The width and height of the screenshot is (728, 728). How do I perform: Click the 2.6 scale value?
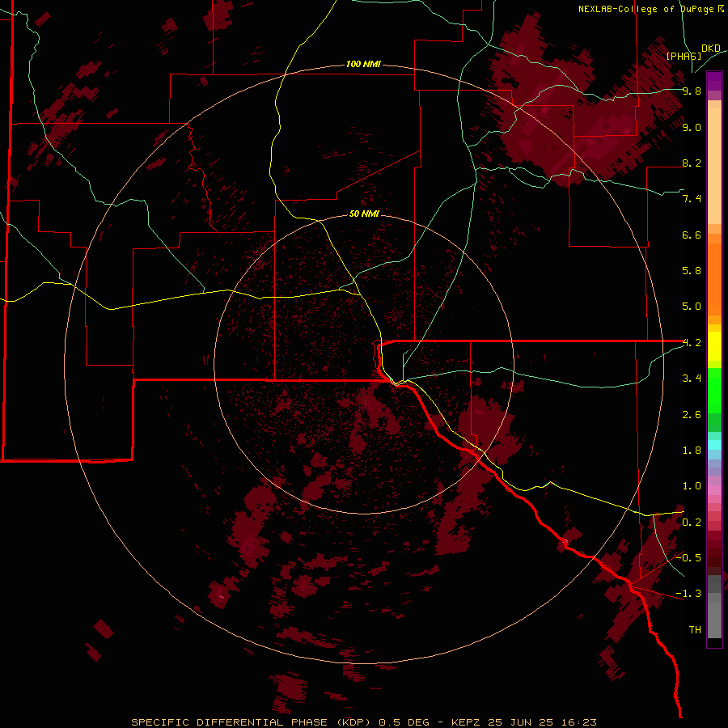[x=692, y=415]
